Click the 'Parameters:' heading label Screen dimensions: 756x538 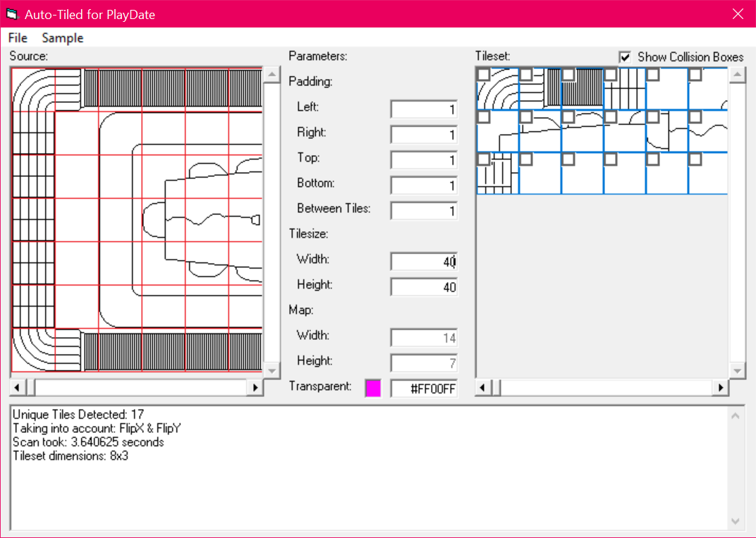318,56
